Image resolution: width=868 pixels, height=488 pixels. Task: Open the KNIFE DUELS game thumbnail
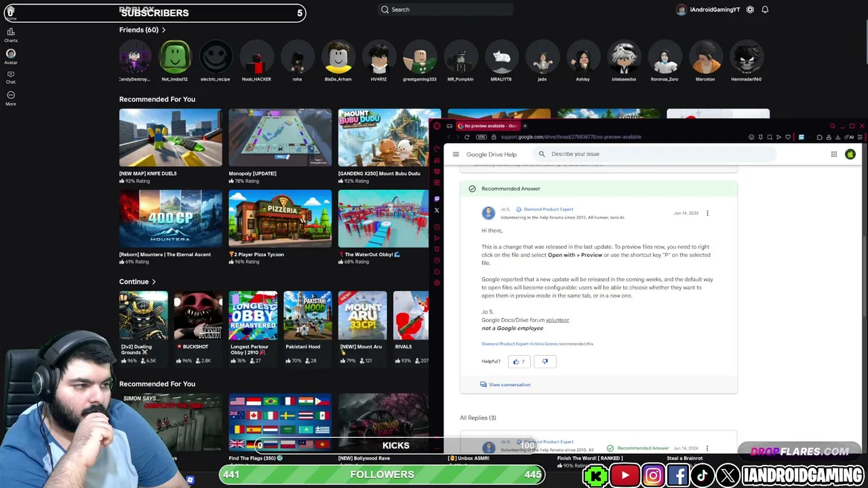170,138
